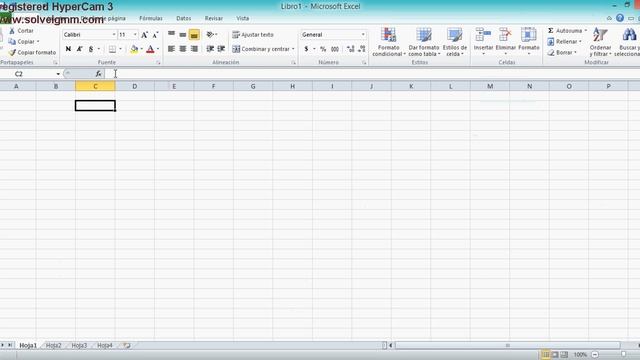Apply the 000 thousands separator style

[335, 49]
